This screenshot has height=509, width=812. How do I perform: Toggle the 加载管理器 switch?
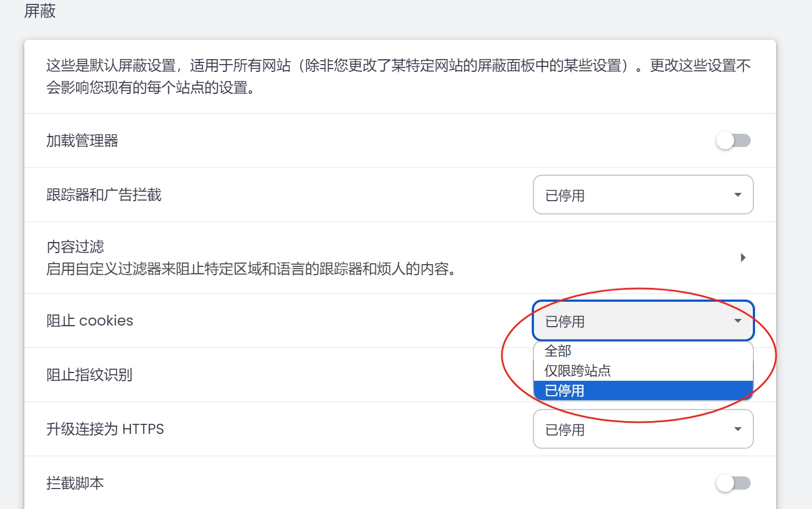point(733,140)
